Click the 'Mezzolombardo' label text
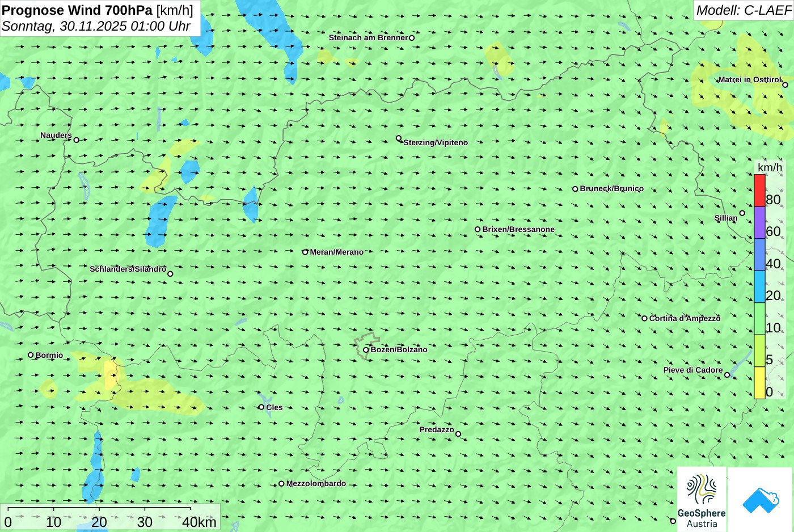 (x=316, y=483)
